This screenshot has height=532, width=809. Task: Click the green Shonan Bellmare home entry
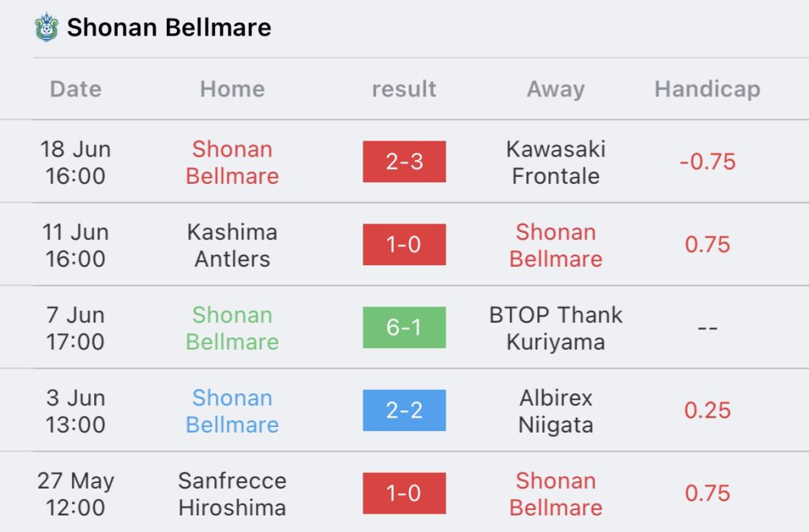tap(232, 328)
